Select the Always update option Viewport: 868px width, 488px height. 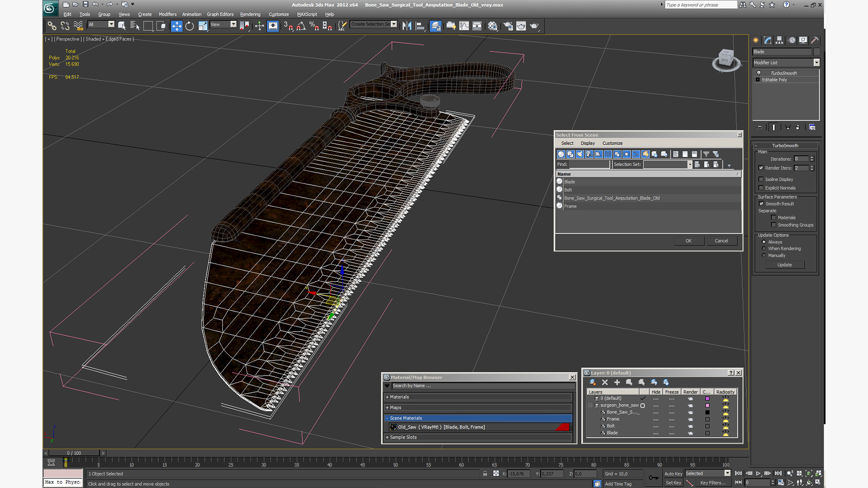[764, 242]
